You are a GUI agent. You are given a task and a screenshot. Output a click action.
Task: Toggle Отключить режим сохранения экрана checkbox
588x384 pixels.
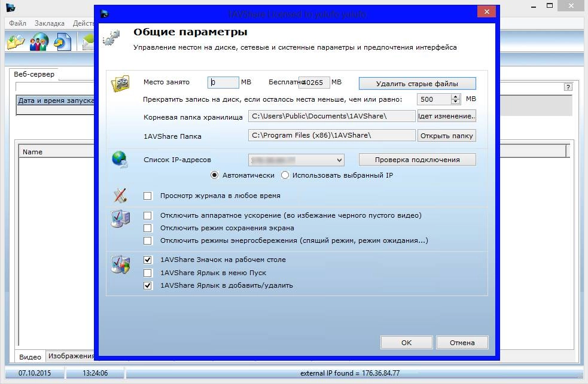(x=148, y=228)
